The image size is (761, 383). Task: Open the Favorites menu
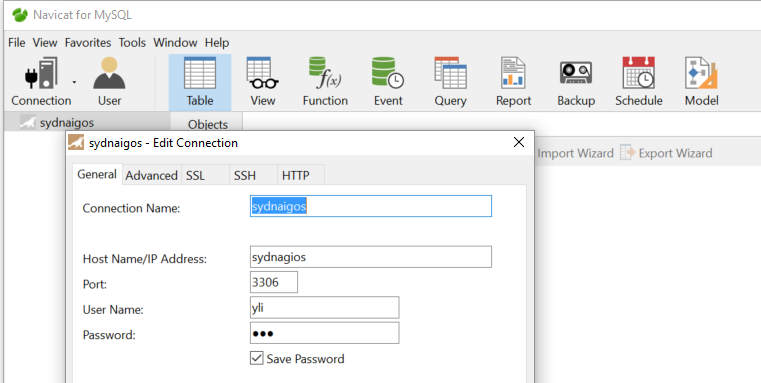[x=88, y=43]
